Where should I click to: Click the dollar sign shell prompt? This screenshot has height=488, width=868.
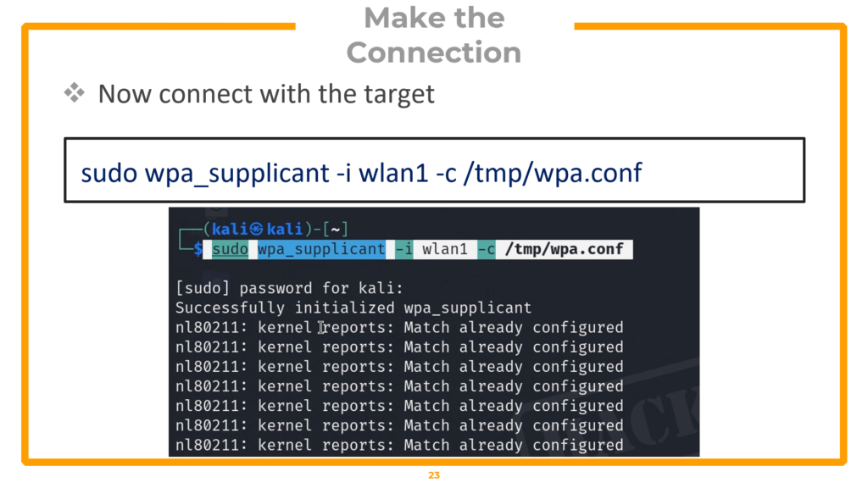click(198, 249)
